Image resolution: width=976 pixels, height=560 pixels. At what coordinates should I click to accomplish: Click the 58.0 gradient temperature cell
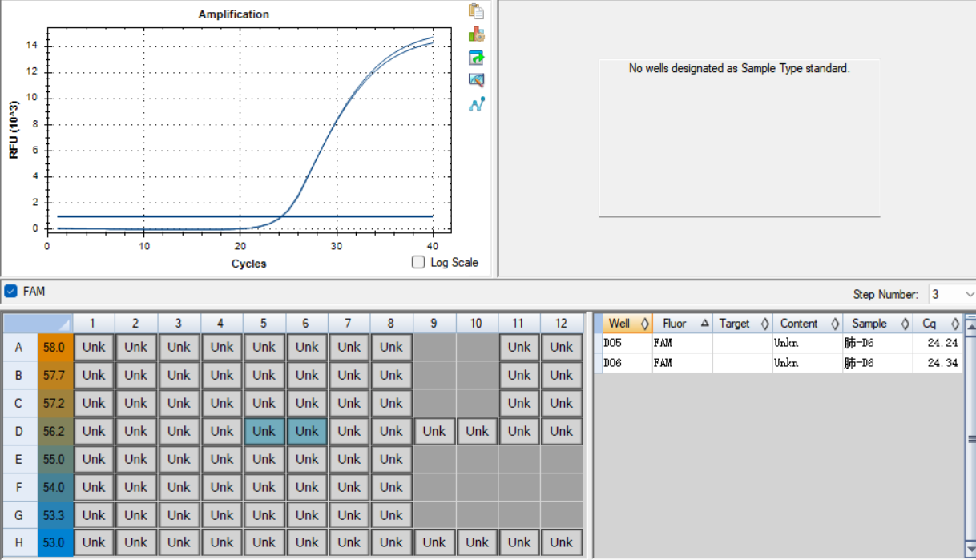54,347
